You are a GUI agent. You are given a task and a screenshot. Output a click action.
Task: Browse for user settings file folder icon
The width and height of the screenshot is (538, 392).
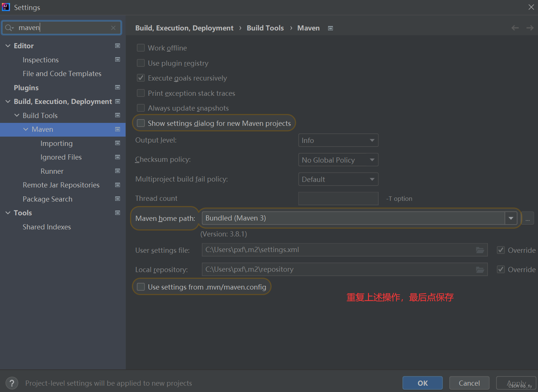(x=480, y=250)
